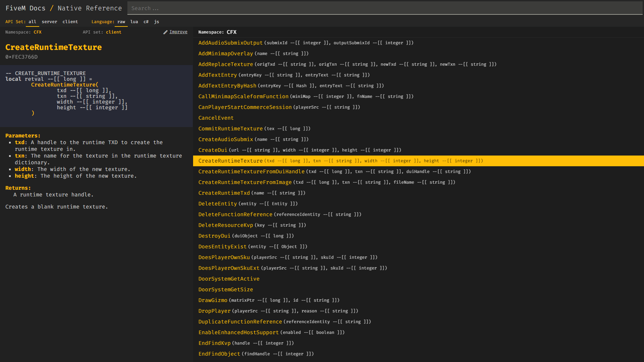Open the CreateRuntimeTxd native entry

click(224, 193)
